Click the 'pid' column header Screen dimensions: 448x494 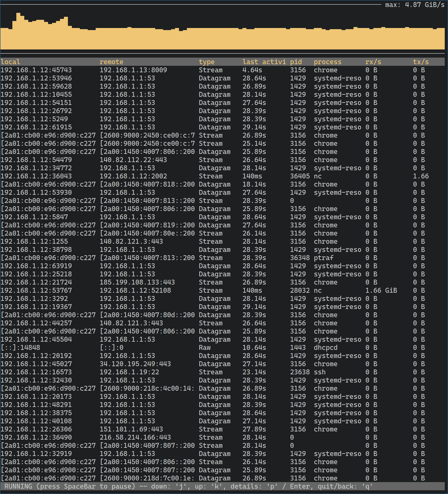coord(296,62)
